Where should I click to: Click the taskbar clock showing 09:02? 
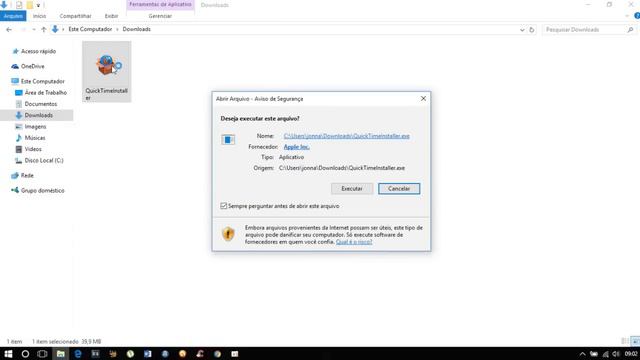[x=631, y=354]
